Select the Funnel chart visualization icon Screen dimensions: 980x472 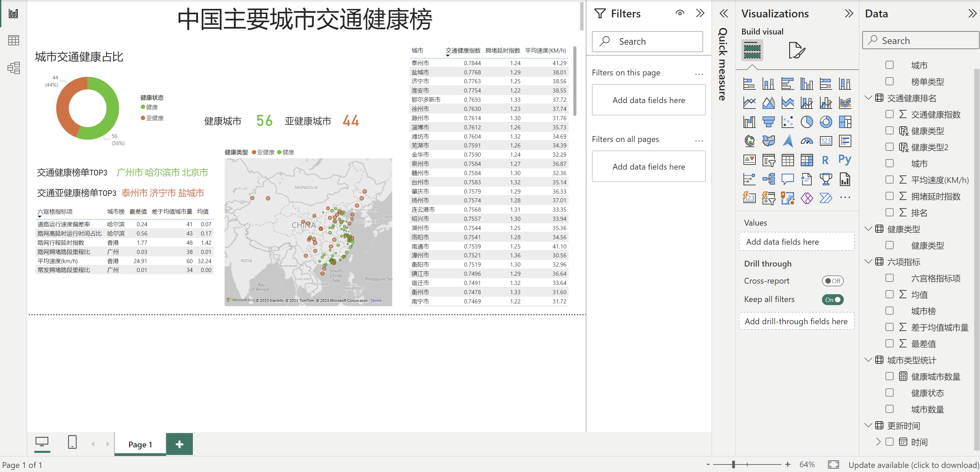click(x=768, y=122)
